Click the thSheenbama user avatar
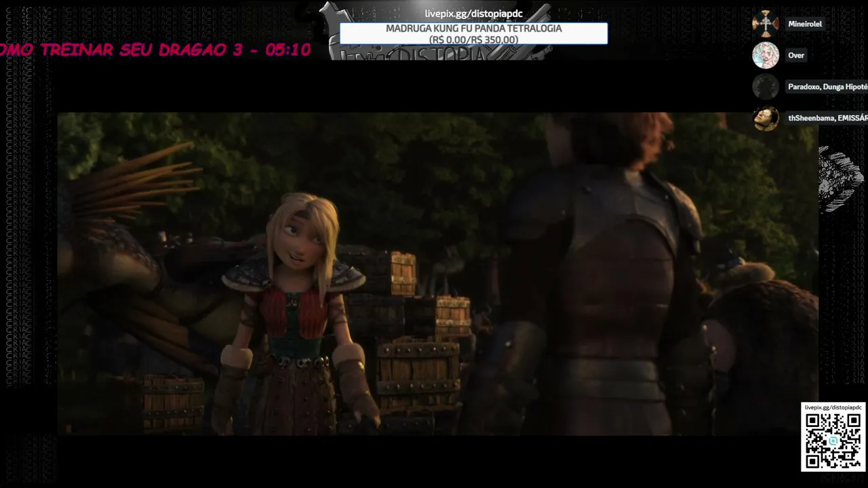This screenshot has width=868, height=488. point(766,118)
